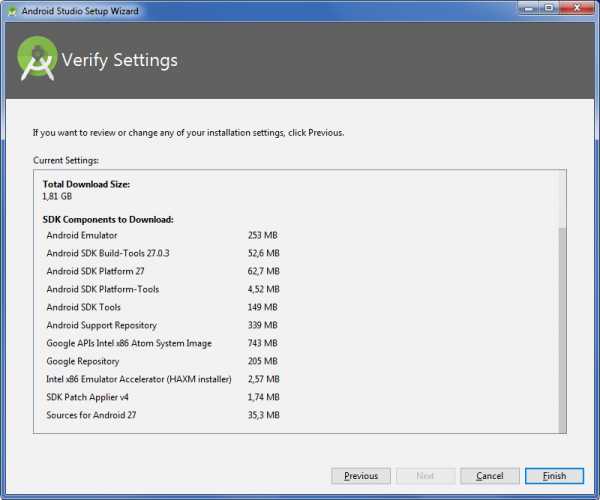
Task: Click the Google Repository entry
Action: click(x=82, y=361)
